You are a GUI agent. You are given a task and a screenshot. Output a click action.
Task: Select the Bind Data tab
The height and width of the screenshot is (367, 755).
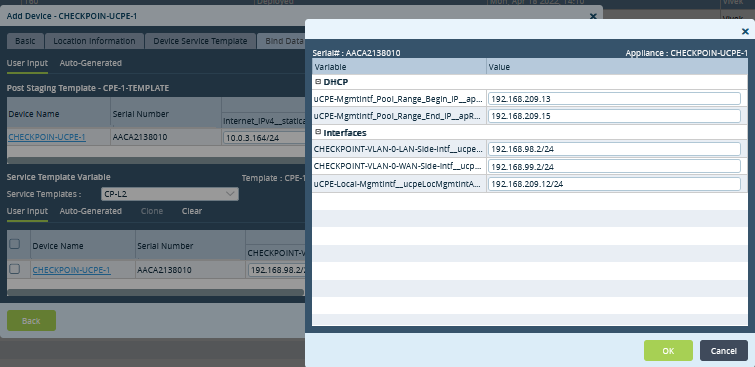[281, 41]
